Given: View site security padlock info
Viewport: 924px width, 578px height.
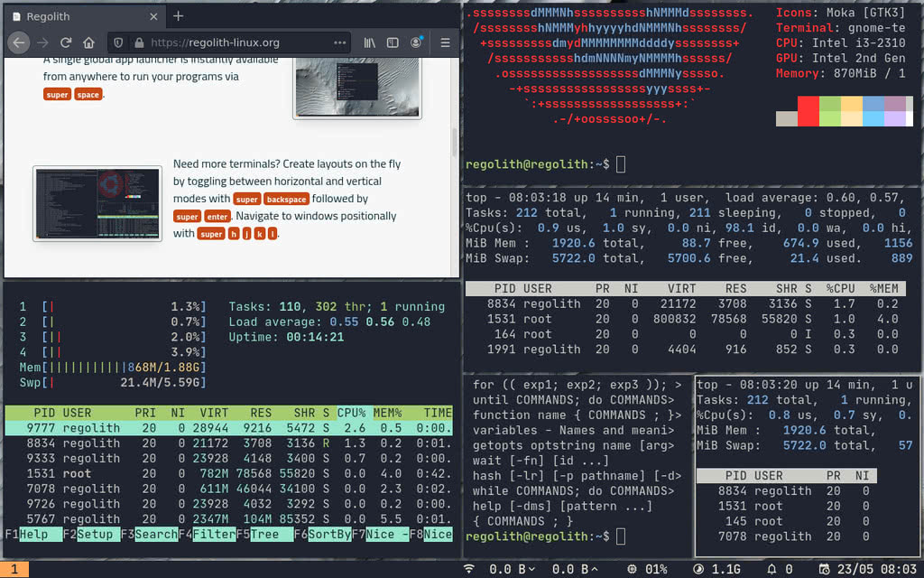Looking at the screenshot, I should pyautogui.click(x=139, y=42).
